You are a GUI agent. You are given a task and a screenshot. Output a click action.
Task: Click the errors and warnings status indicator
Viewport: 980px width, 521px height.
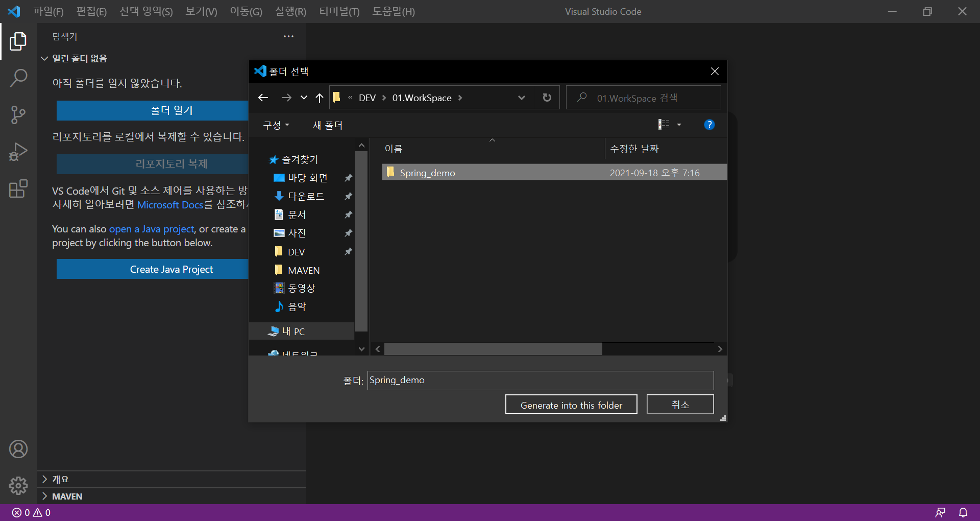[x=31, y=512]
